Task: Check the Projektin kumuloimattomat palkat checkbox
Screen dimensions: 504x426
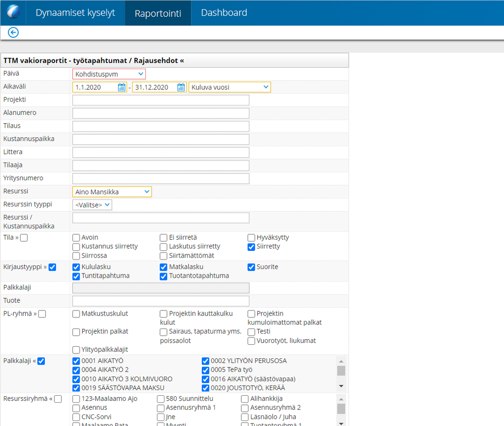Action: [x=251, y=314]
